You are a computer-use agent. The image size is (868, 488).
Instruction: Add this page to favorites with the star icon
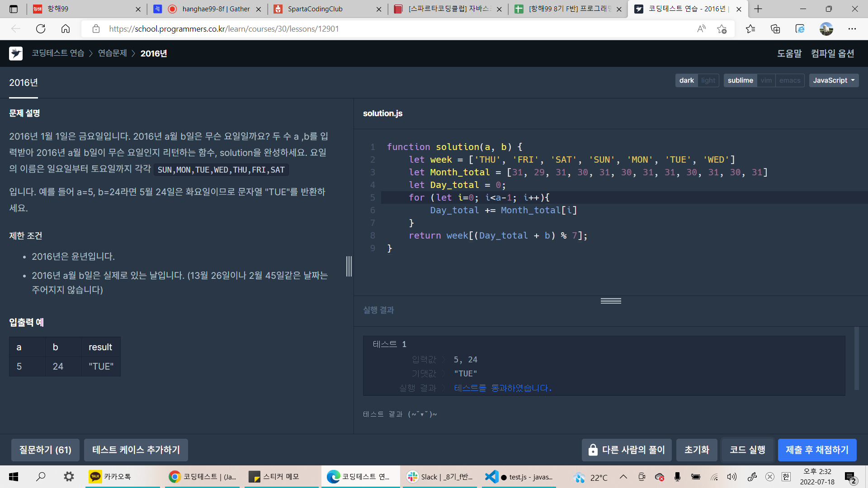(722, 29)
